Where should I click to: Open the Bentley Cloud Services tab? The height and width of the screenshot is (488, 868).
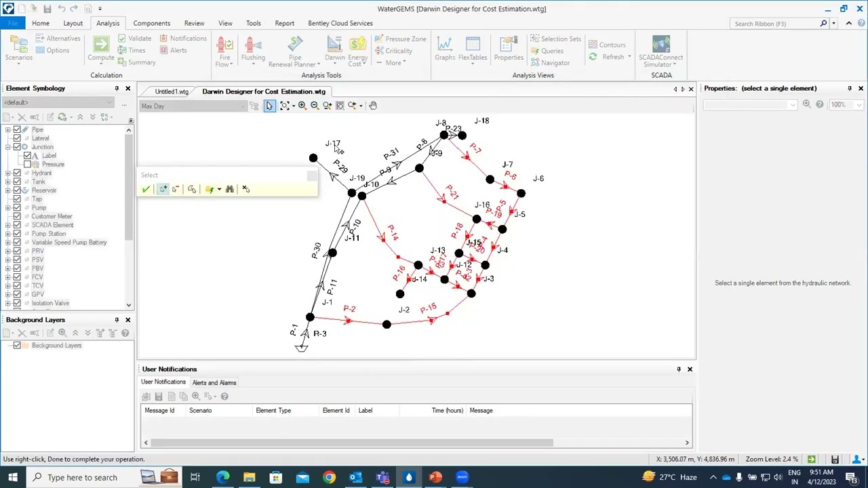pyautogui.click(x=340, y=23)
